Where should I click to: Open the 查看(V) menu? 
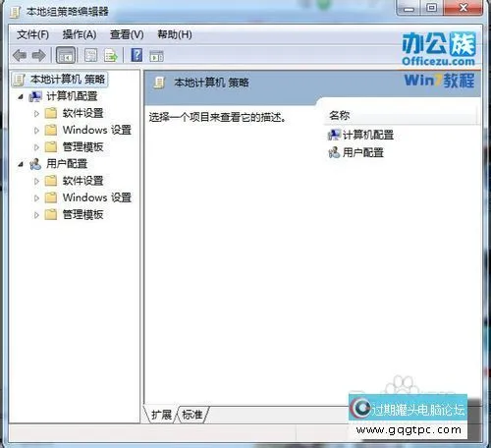click(127, 34)
